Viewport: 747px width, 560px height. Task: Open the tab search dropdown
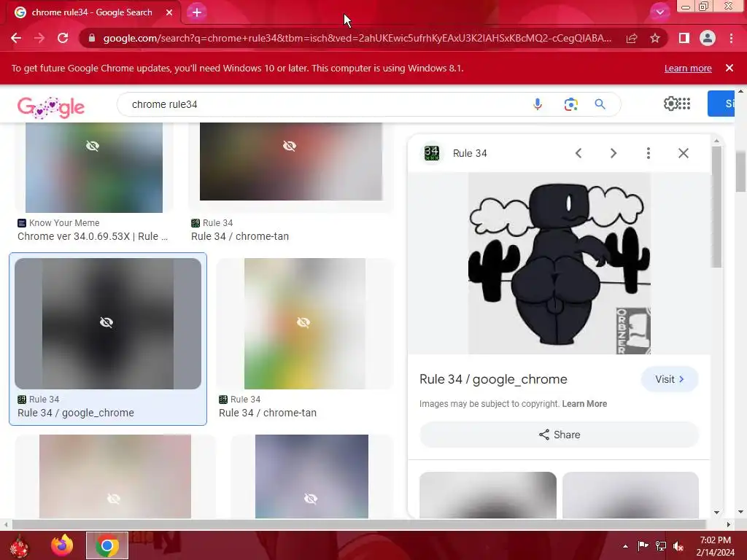pos(659,12)
